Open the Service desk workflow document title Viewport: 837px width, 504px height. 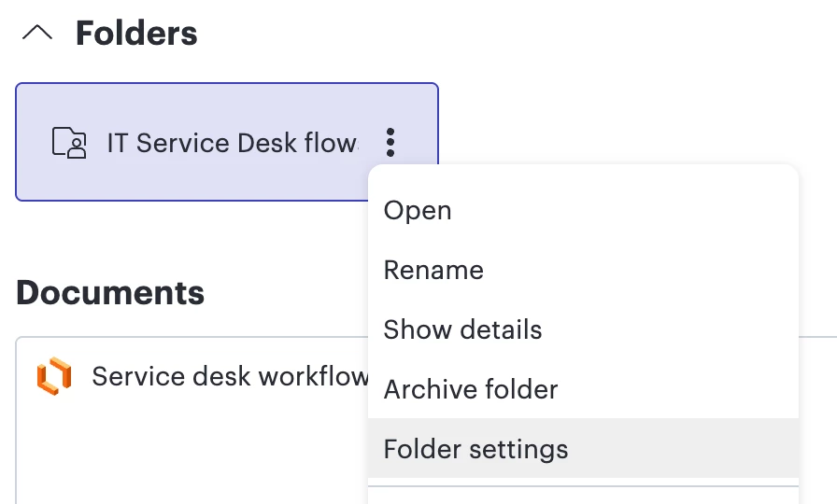[230, 376]
